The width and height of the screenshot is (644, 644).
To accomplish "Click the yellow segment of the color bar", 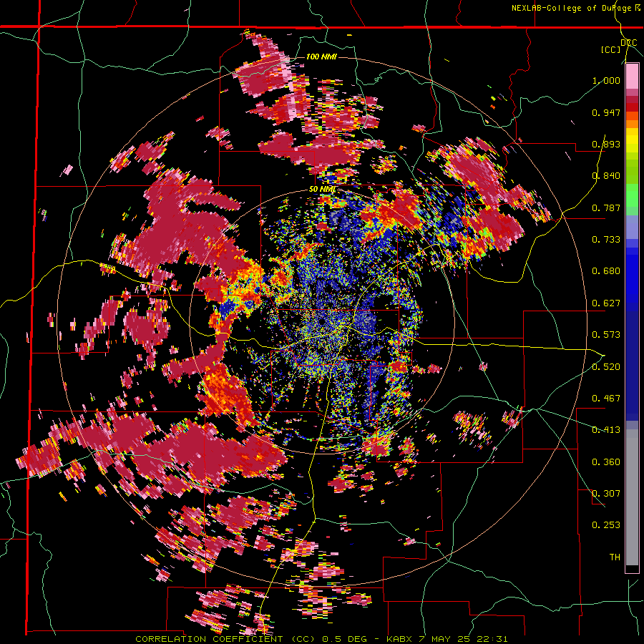I will [632, 140].
